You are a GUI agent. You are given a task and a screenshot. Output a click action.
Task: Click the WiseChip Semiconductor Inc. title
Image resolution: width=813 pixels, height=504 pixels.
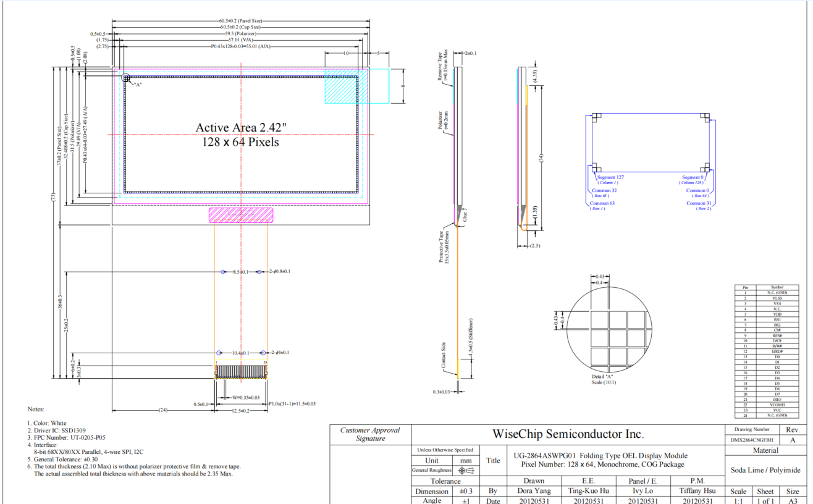[x=568, y=434]
